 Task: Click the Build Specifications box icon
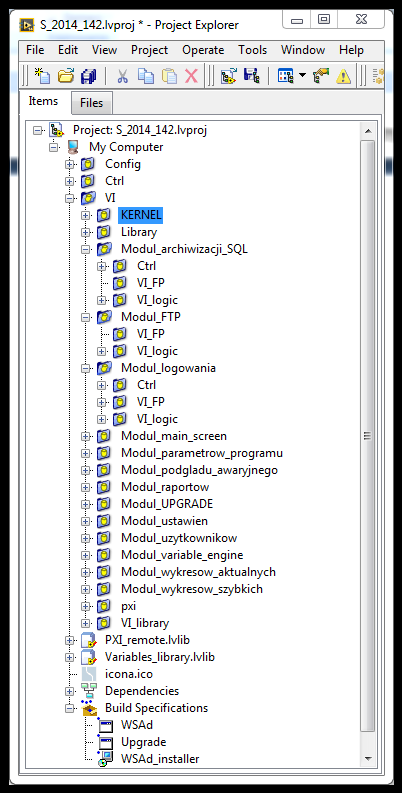pyautogui.click(x=88, y=708)
